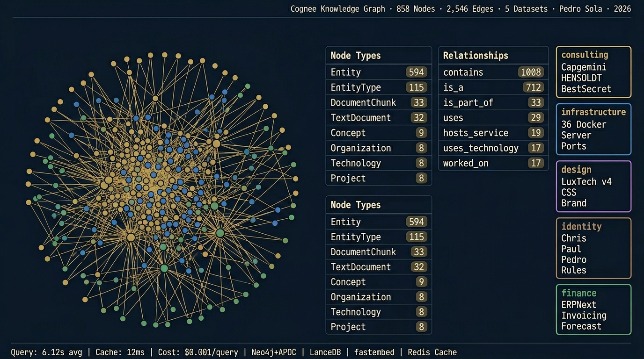
Task: Select Neo4j+APOC in the status bar
Action: [x=274, y=352]
